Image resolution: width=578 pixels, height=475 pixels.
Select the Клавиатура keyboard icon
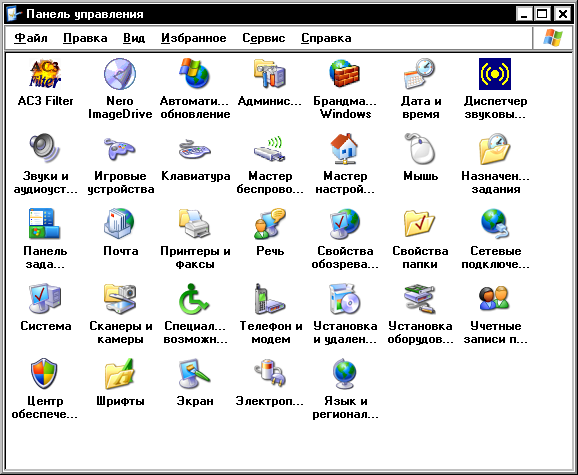[195, 149]
